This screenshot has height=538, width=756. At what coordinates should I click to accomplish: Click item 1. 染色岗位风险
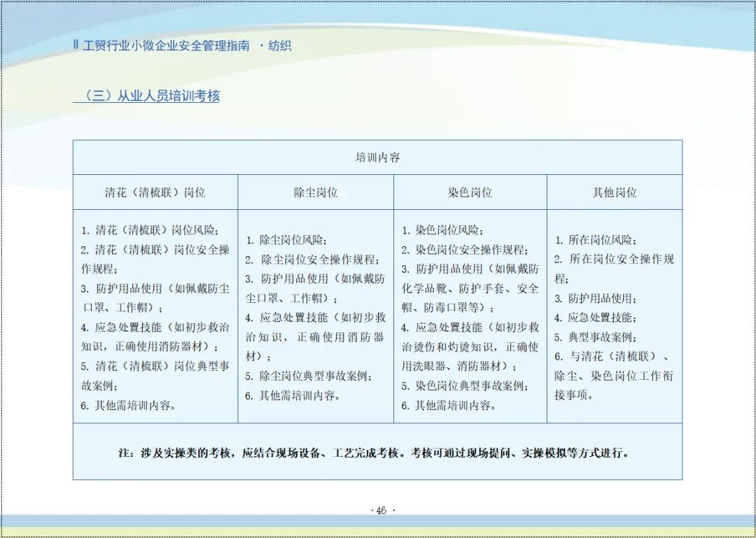pyautogui.click(x=443, y=230)
